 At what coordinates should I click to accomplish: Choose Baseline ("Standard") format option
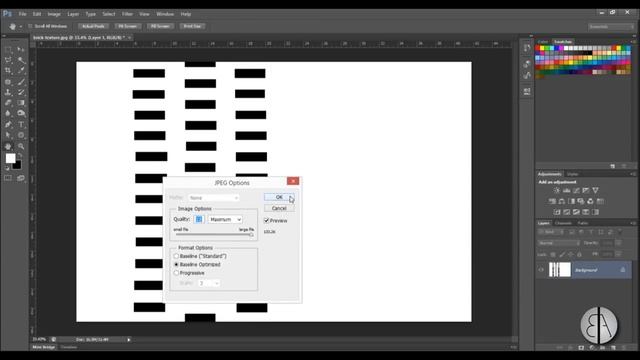click(176, 256)
